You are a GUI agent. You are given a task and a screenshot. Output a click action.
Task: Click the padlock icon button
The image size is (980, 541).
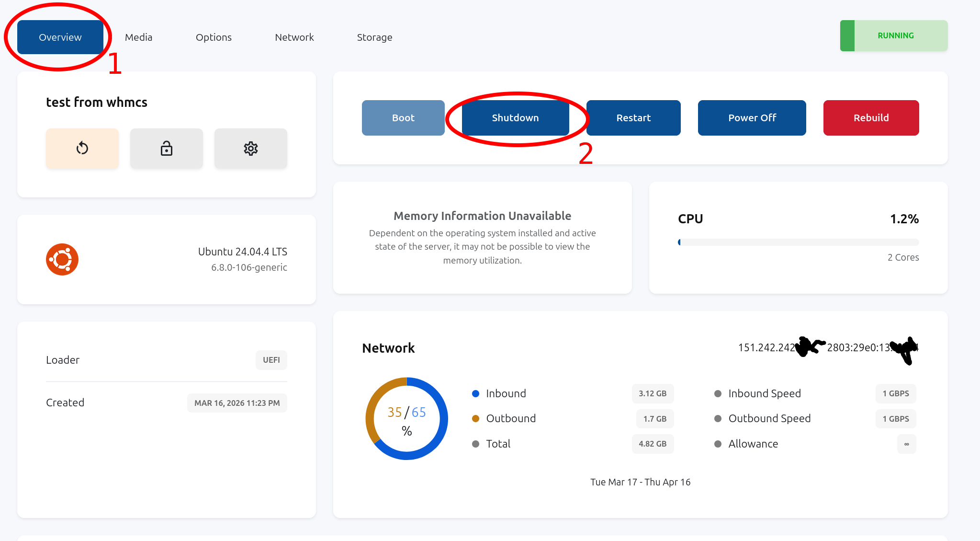166,148
